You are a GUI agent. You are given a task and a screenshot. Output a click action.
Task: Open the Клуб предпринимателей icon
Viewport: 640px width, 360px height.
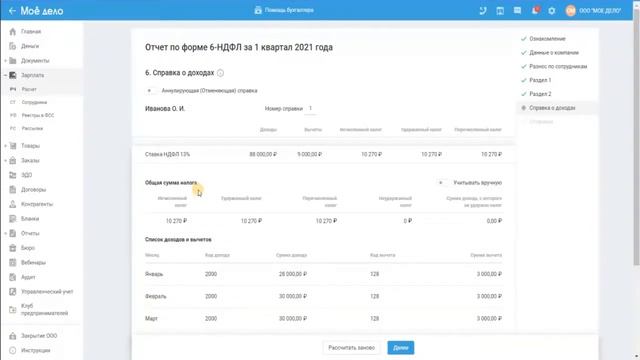[13, 310]
